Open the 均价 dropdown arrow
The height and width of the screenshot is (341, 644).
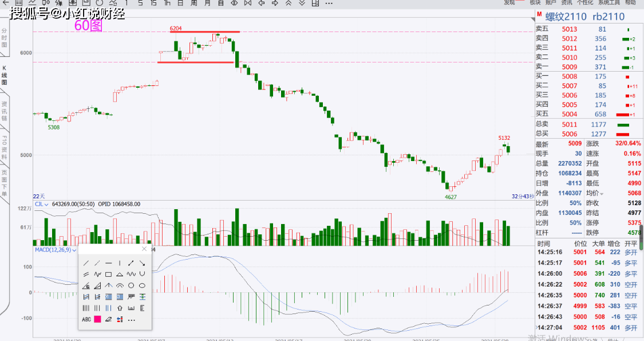click(x=602, y=194)
